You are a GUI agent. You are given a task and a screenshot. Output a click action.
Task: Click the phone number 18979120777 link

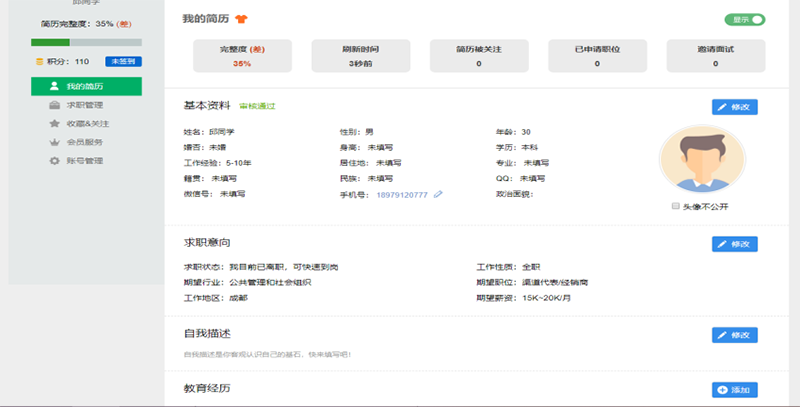click(x=402, y=195)
